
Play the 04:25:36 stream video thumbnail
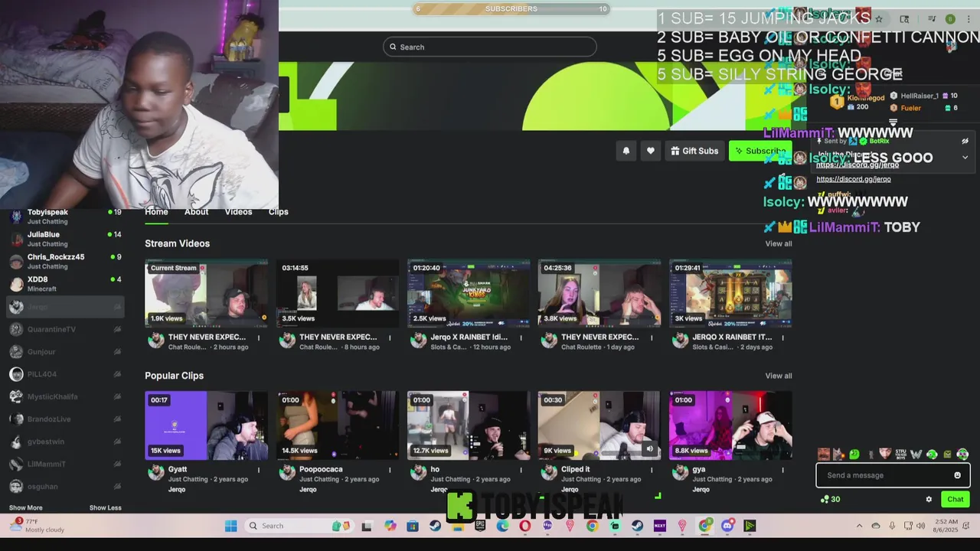tap(599, 294)
